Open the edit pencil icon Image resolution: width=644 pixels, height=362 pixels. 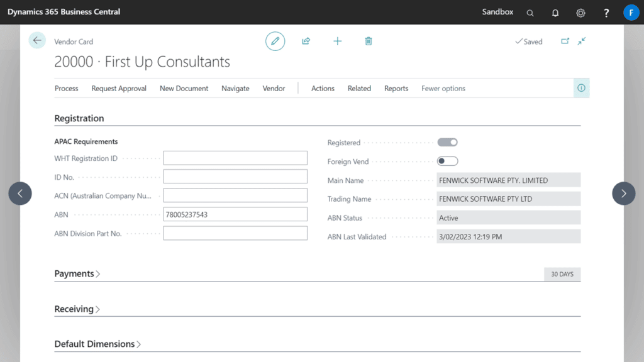pyautogui.click(x=275, y=40)
